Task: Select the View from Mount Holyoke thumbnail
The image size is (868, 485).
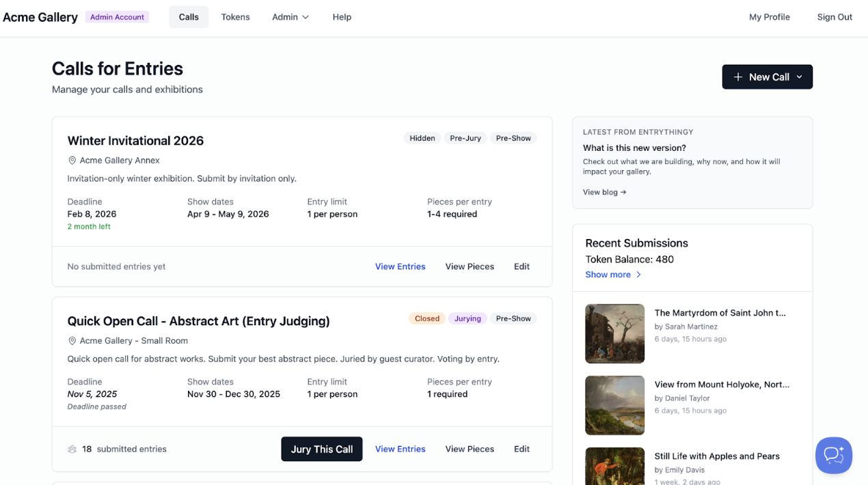Action: (614, 405)
